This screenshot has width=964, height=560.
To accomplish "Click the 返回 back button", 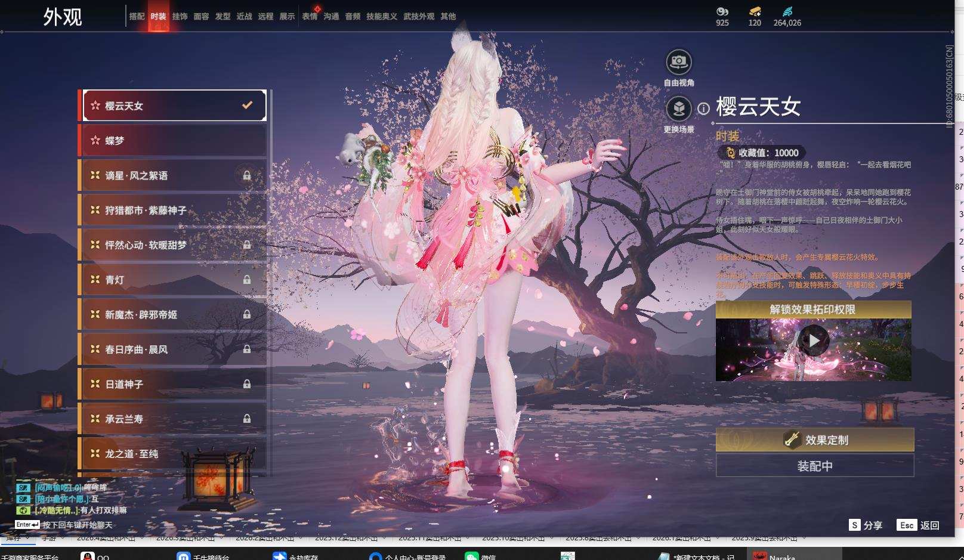I will tap(918, 525).
